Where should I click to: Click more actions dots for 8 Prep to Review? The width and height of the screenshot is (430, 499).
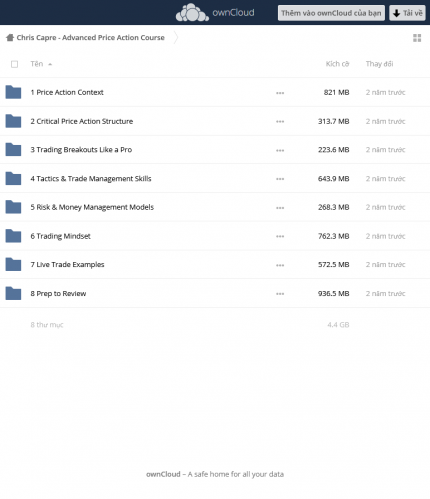280,294
